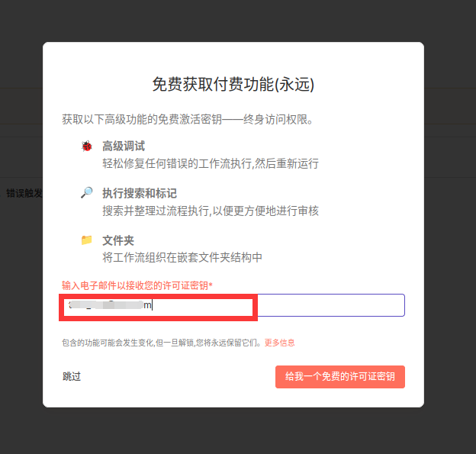
Task: Click the 高级调试 feature heading
Action: pos(124,146)
